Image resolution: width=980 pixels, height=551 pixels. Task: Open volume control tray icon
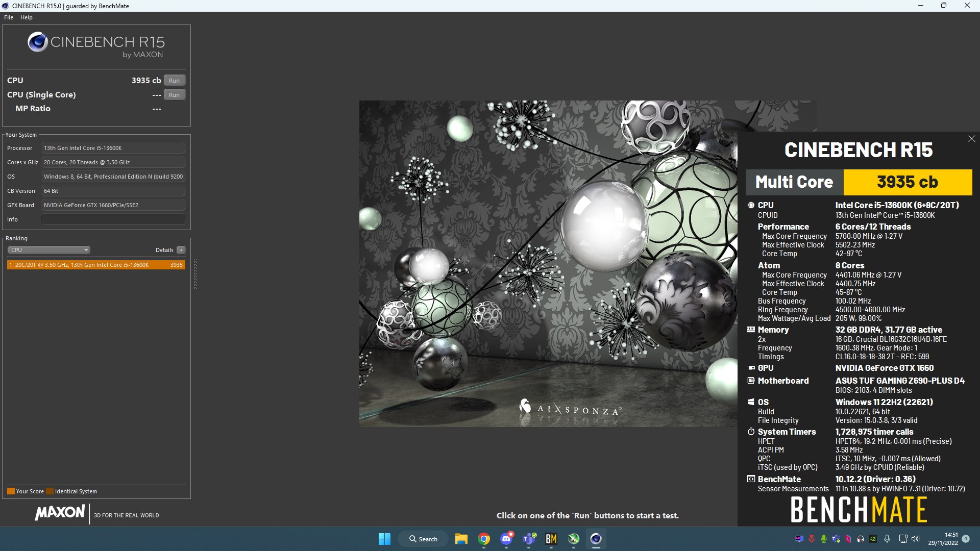[915, 539]
